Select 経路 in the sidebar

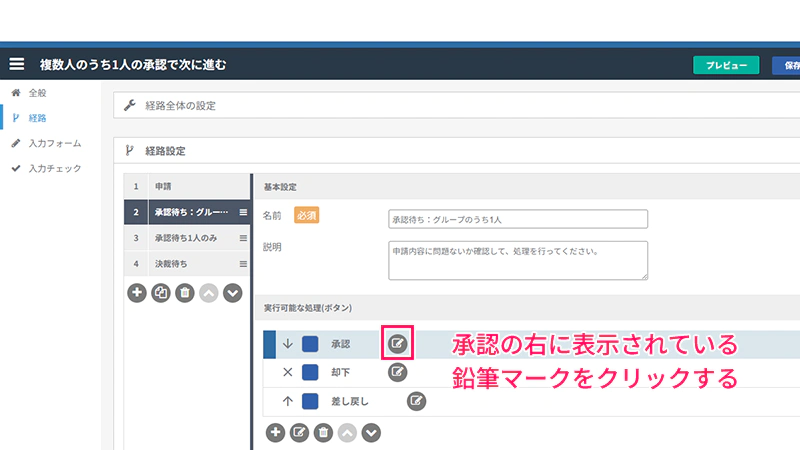pos(37,118)
